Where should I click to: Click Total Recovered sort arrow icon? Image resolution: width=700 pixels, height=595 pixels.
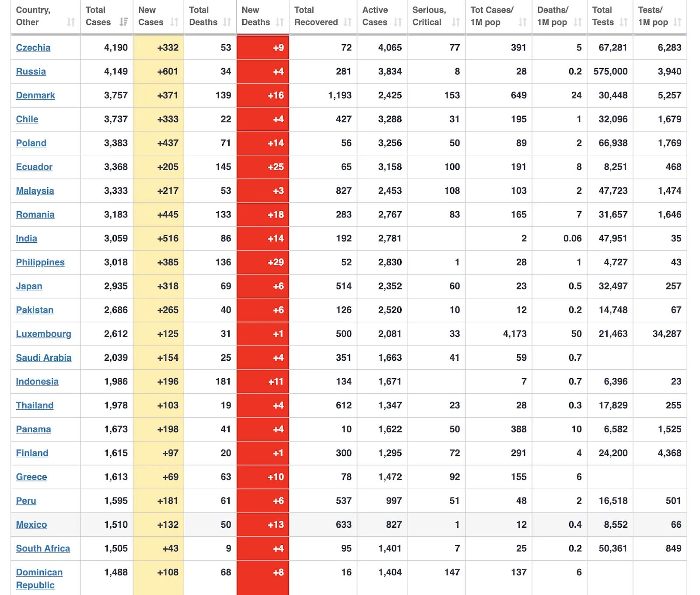point(348,22)
